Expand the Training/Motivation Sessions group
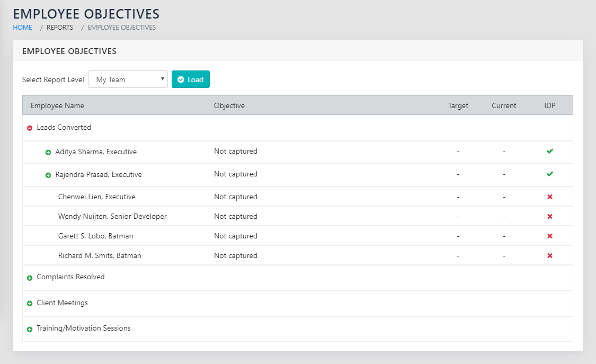 point(30,329)
